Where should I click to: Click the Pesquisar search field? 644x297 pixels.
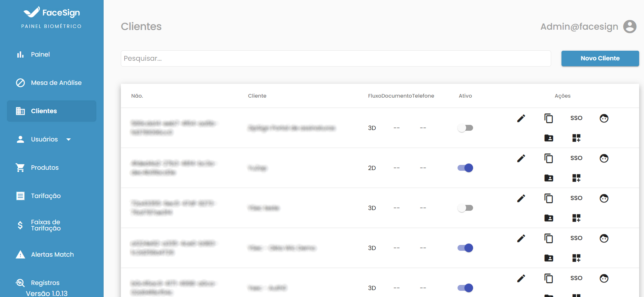click(335, 58)
